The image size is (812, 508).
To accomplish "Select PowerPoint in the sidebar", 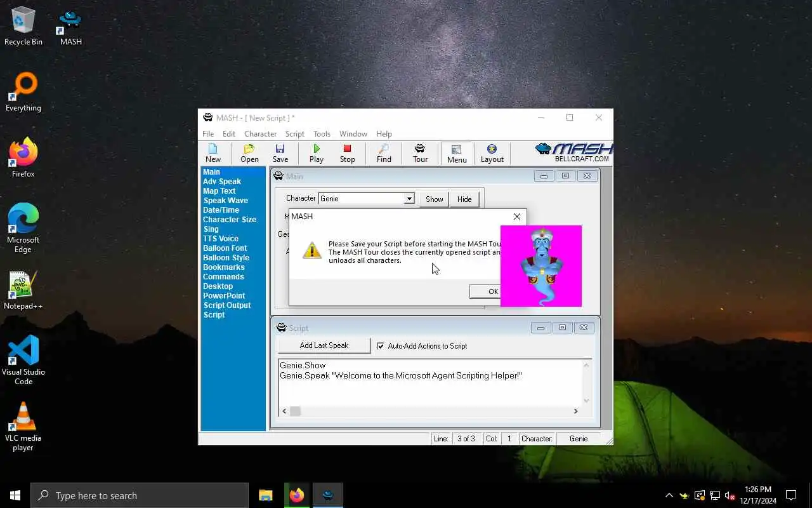I will [224, 296].
